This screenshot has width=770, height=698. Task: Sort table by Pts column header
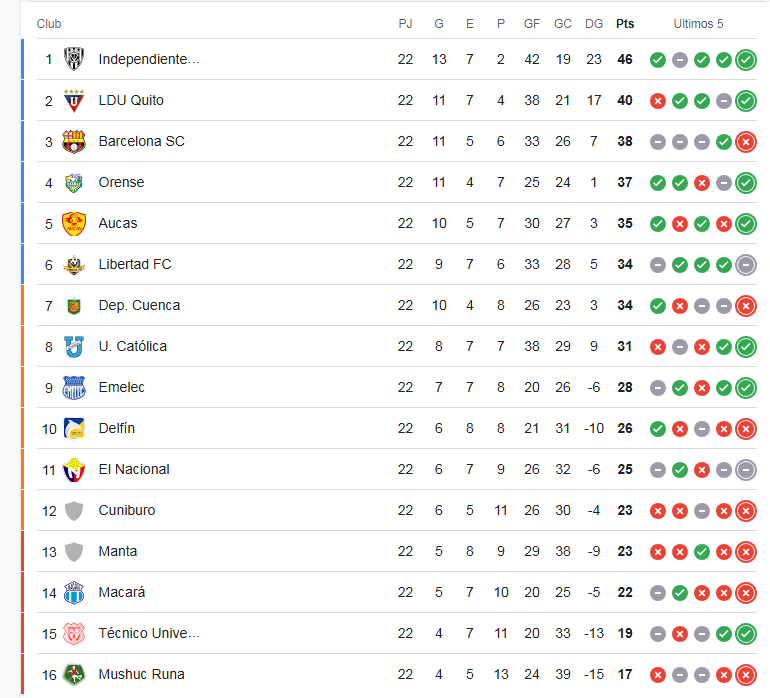pyautogui.click(x=625, y=24)
